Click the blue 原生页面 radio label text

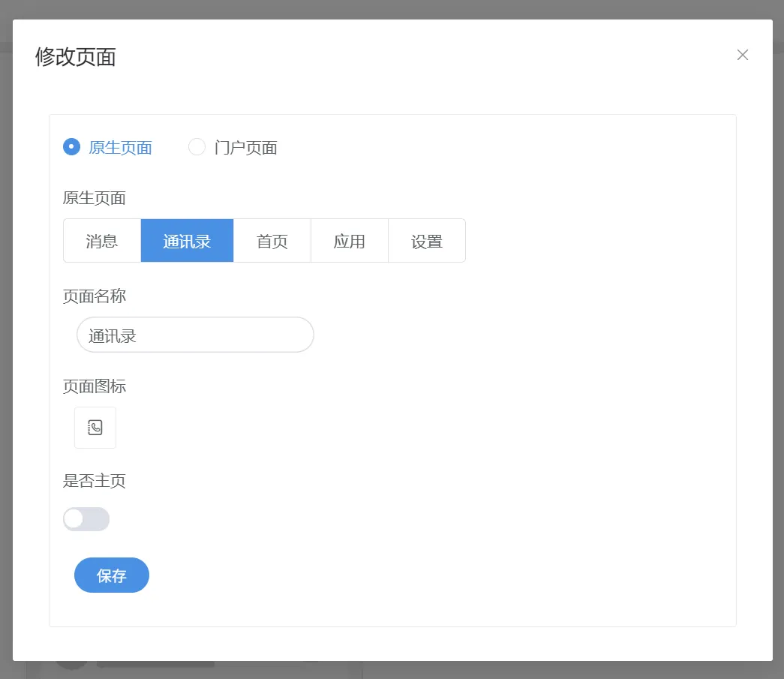[x=120, y=148]
